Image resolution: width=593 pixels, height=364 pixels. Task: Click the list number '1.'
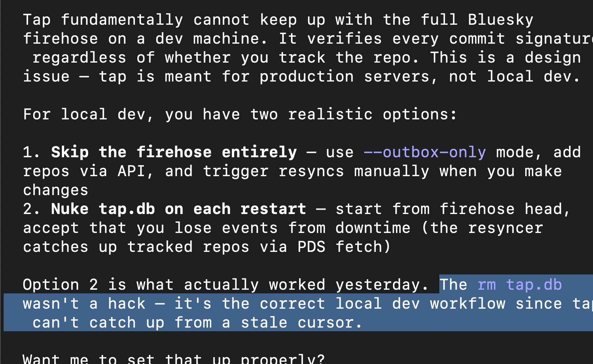pyautogui.click(x=32, y=152)
